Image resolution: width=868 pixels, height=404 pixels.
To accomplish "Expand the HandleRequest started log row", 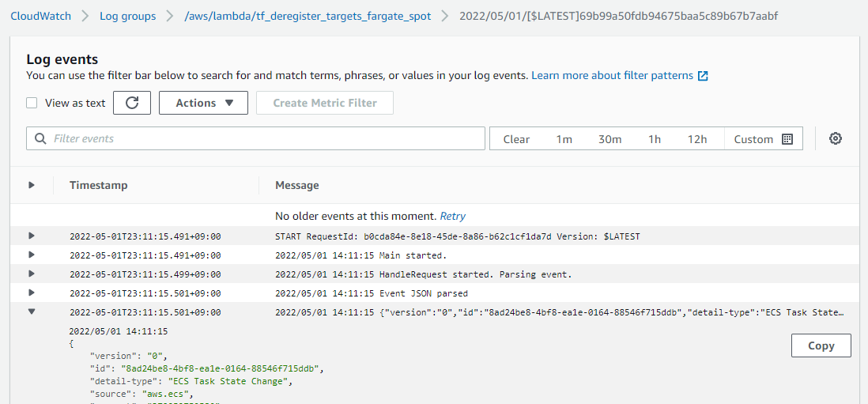I will (x=32, y=274).
